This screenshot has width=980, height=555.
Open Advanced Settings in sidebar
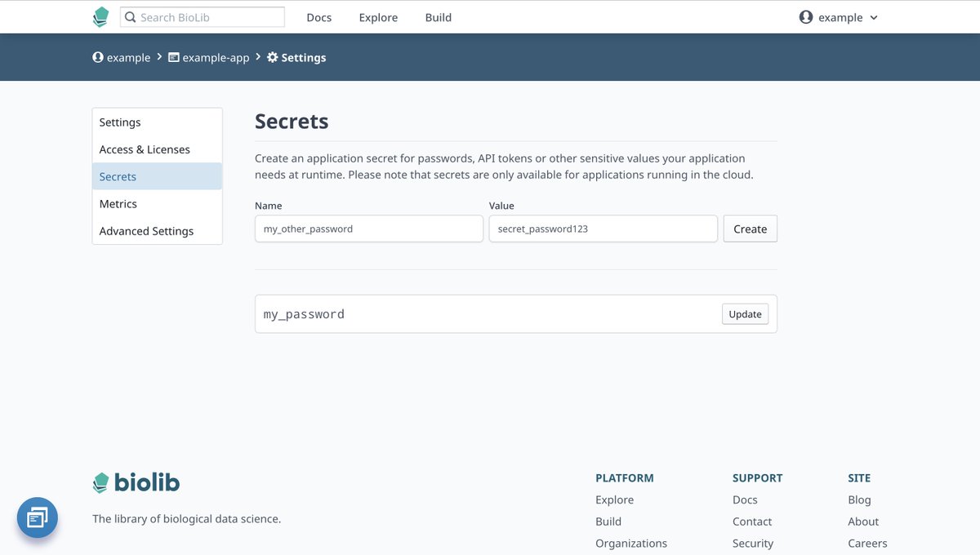(x=157, y=231)
